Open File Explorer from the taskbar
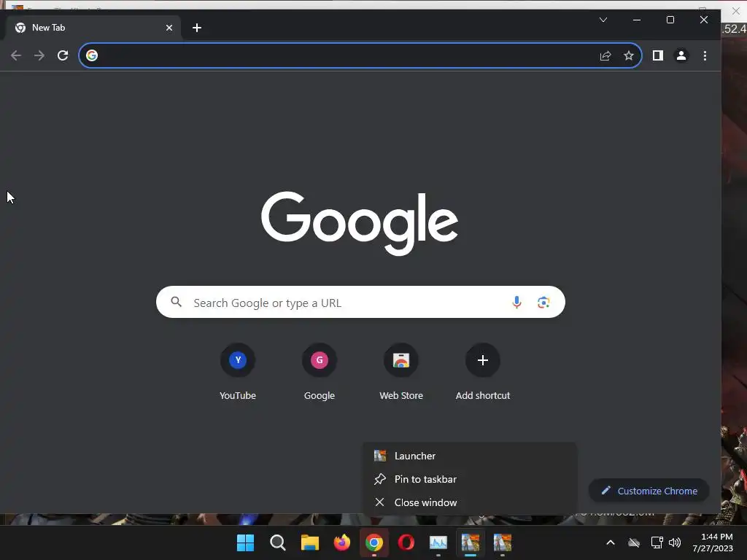The height and width of the screenshot is (560, 747). coord(309,542)
